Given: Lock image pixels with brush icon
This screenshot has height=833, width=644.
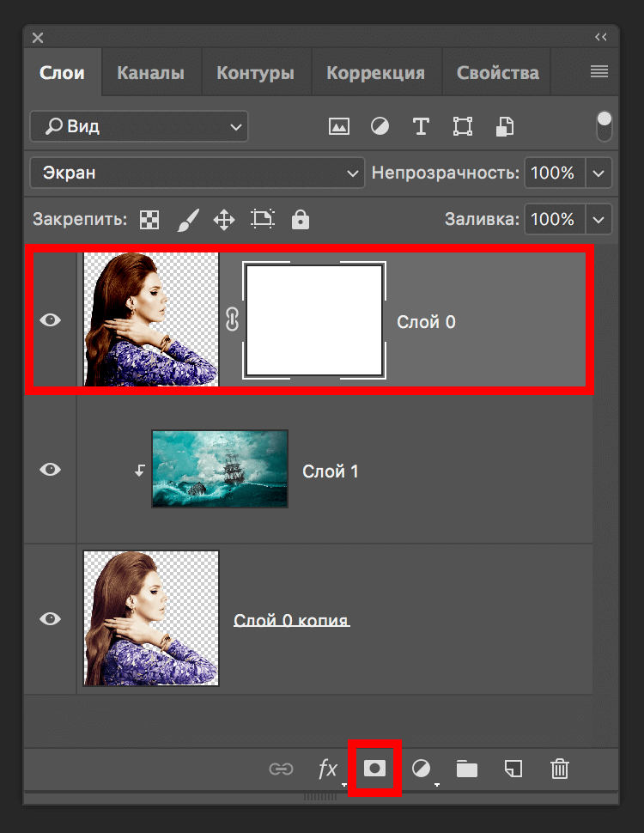Looking at the screenshot, I should pos(186,220).
